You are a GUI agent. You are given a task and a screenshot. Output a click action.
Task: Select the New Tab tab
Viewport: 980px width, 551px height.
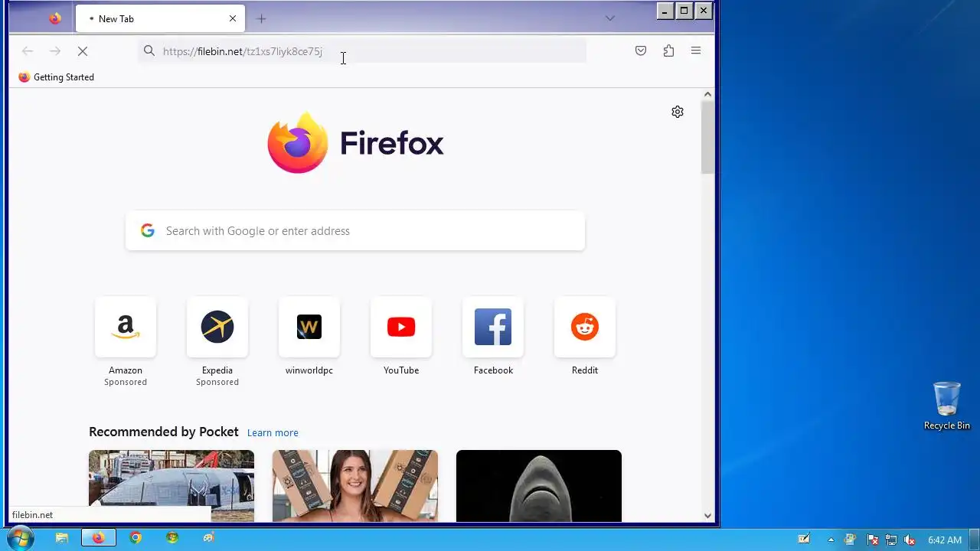tap(160, 18)
